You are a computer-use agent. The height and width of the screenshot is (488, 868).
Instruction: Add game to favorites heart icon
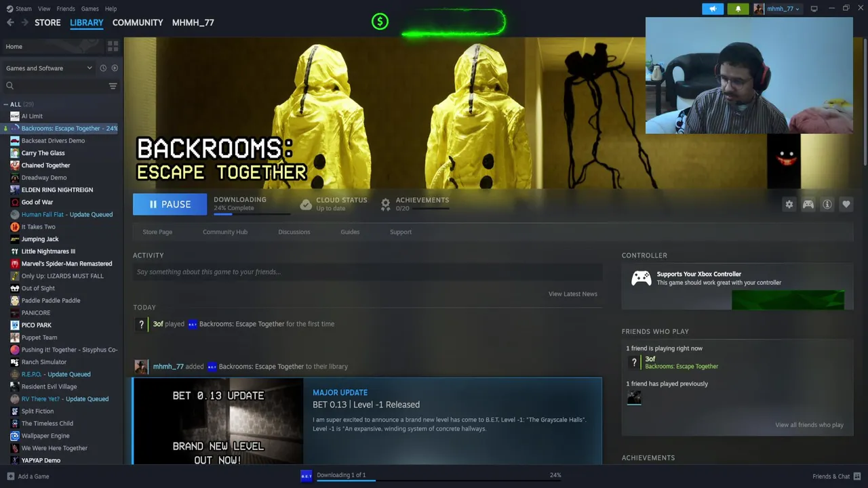846,204
